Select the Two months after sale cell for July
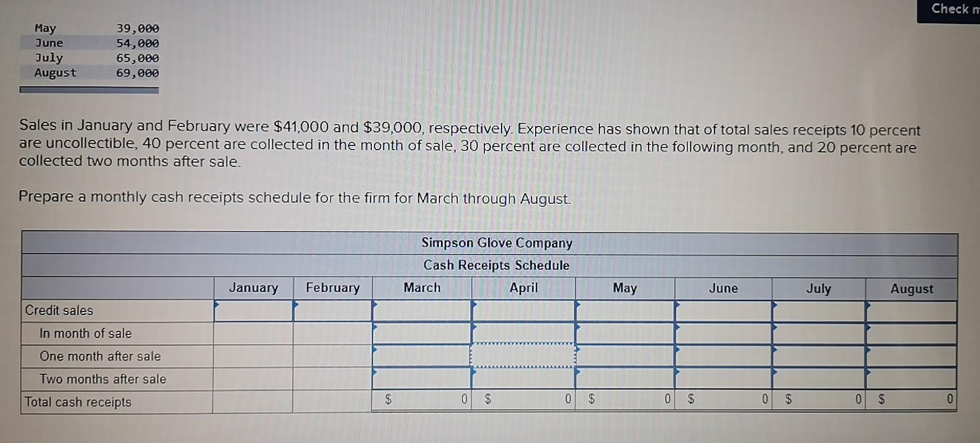The height and width of the screenshot is (443, 980). (x=819, y=378)
